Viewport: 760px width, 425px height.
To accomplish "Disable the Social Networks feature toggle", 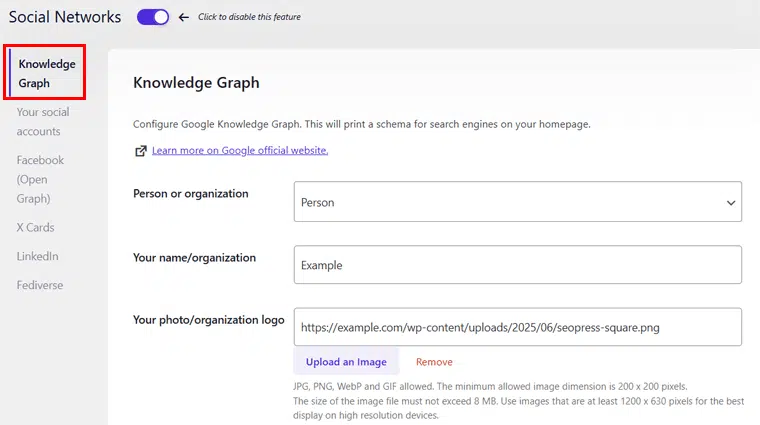I will 153,17.
